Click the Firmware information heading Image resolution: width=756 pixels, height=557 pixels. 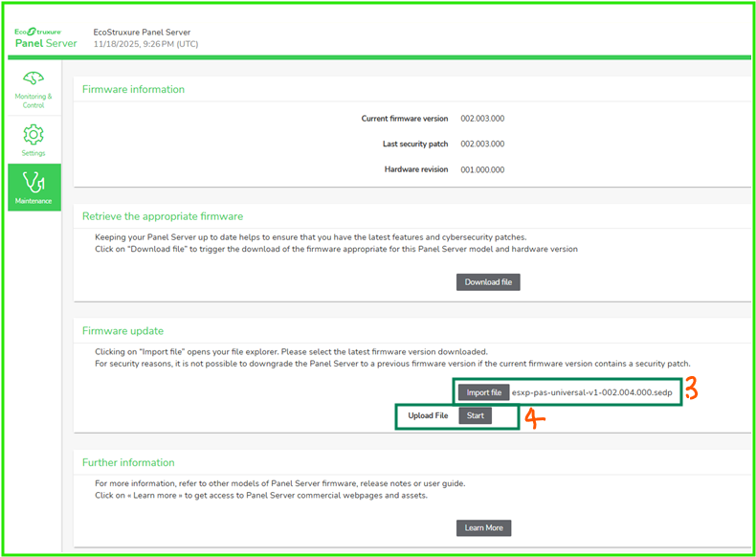point(133,89)
